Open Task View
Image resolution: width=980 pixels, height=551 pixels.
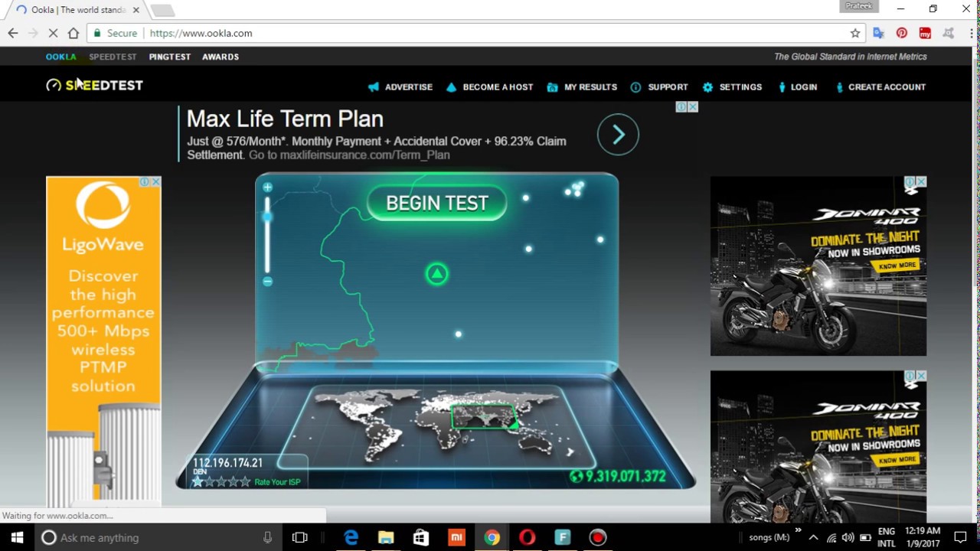click(x=299, y=537)
